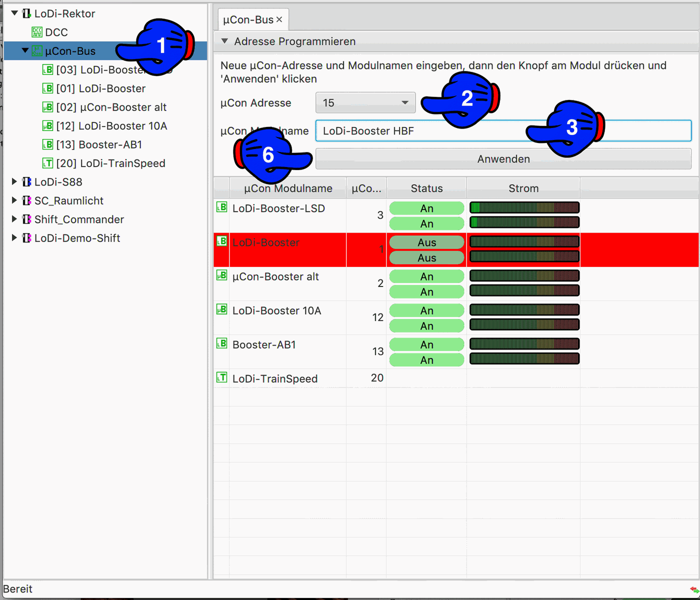This screenshot has height=600, width=700.
Task: Click the µCon-Booster alt row icon in table
Action: pos(221,275)
